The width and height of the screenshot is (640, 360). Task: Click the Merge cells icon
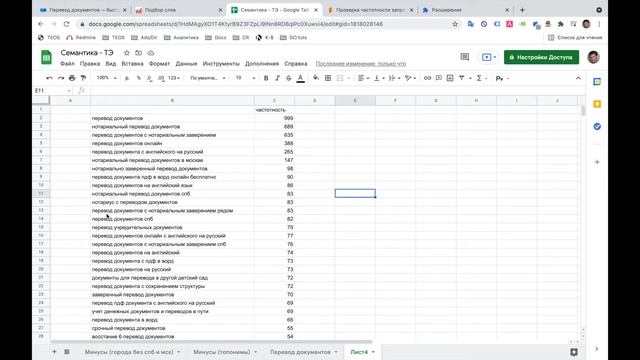[x=340, y=78]
